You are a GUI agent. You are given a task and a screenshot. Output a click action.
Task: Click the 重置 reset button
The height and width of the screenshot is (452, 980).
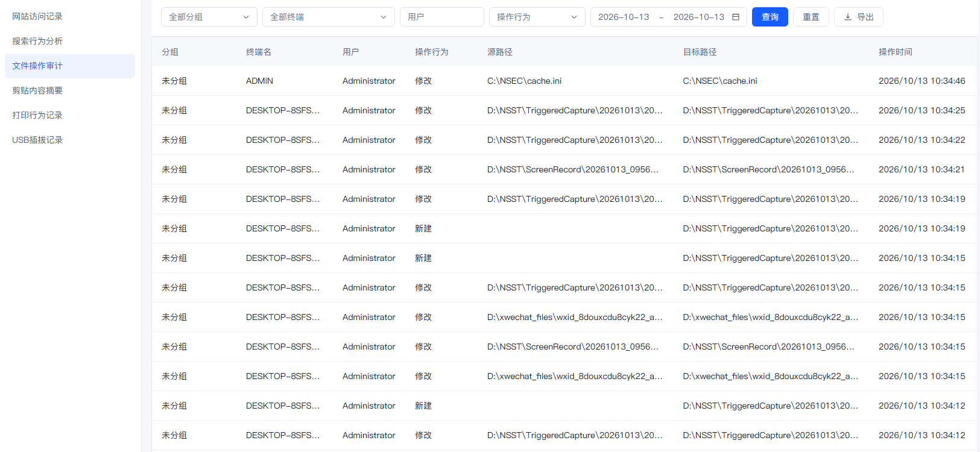(x=811, y=17)
